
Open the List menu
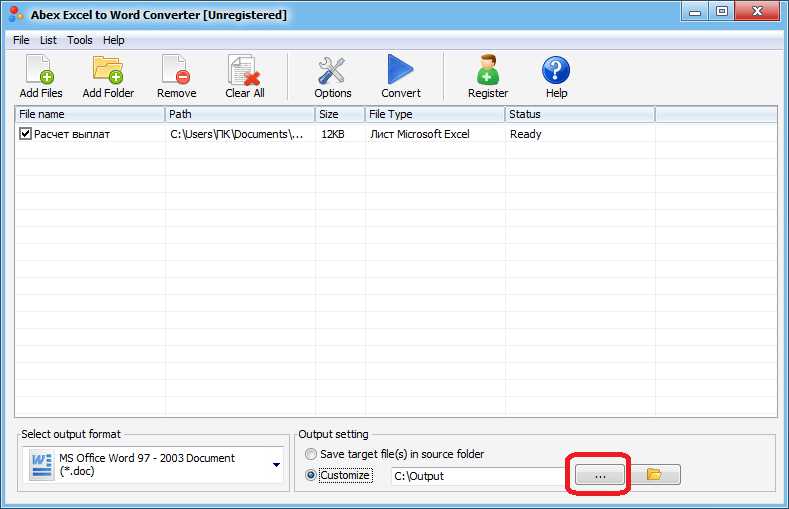tap(48, 40)
